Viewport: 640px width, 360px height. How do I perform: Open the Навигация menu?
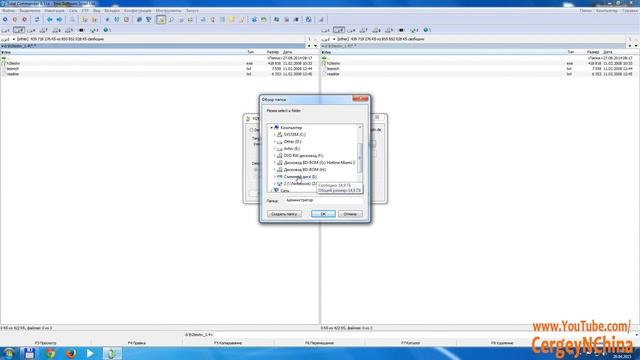tap(54, 11)
